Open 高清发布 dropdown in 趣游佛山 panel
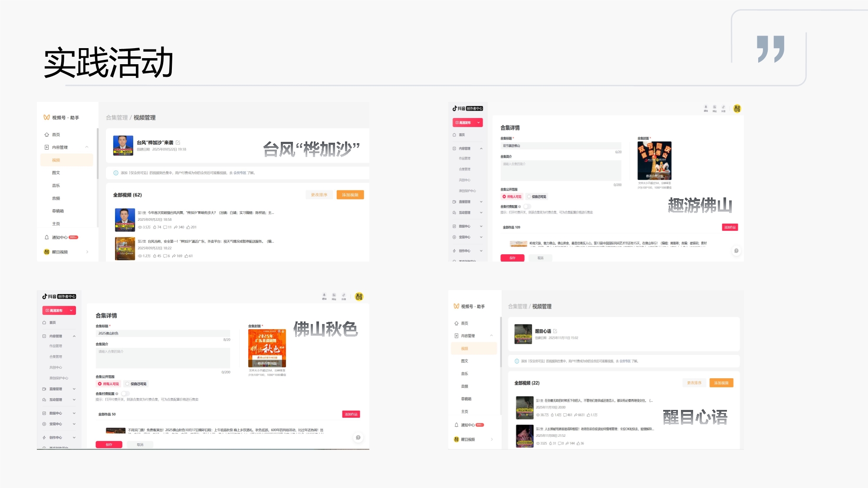This screenshot has width=868, height=488. tap(479, 123)
